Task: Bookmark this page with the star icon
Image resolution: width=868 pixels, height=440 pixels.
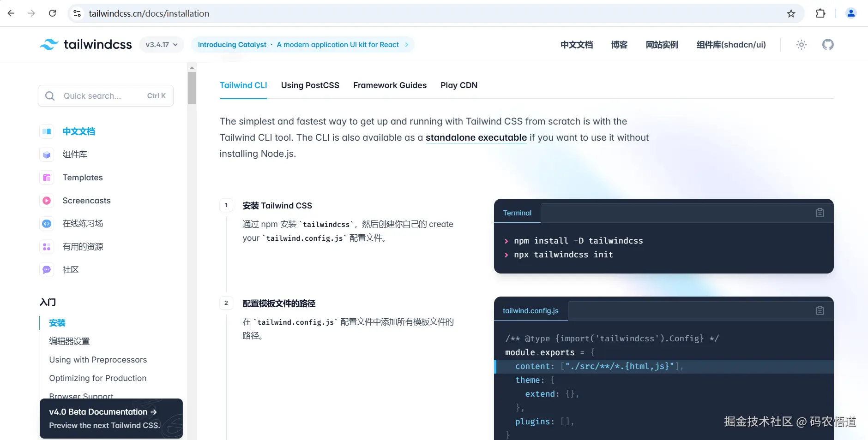Action: [x=791, y=13]
